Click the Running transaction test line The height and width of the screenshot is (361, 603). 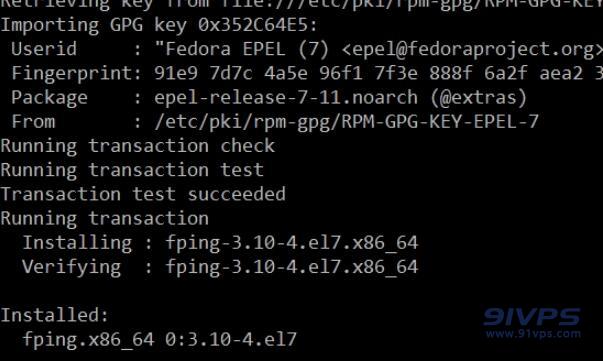(132, 171)
